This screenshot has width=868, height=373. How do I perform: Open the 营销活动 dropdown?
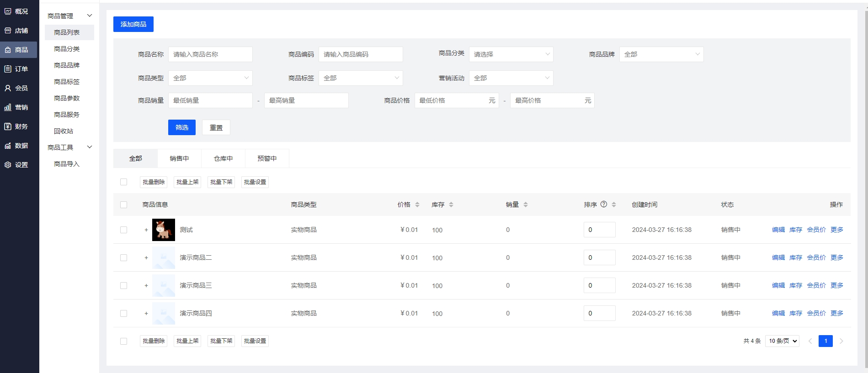coord(511,78)
